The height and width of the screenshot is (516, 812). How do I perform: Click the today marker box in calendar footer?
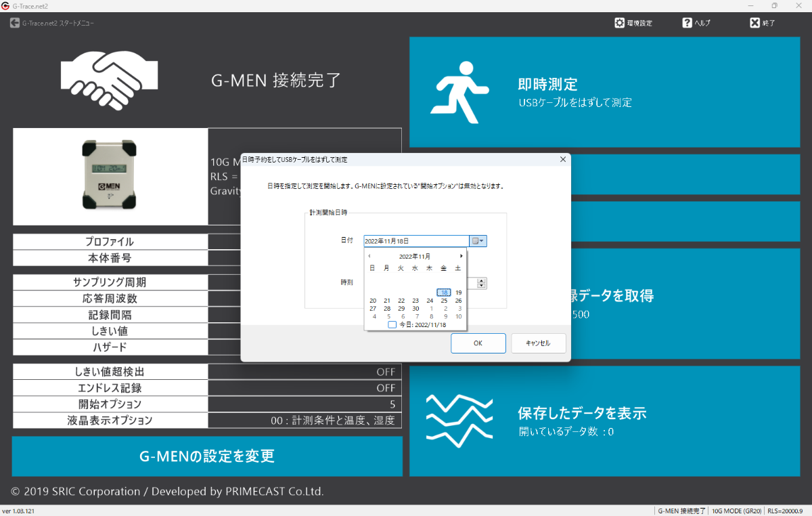click(x=392, y=325)
